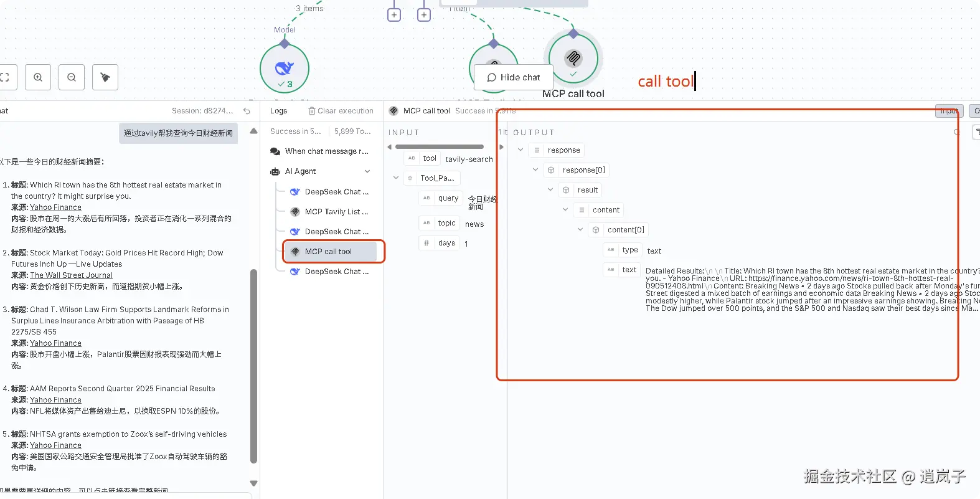980x499 pixels.
Task: Click the input scrollbar left arrow
Action: [390, 147]
